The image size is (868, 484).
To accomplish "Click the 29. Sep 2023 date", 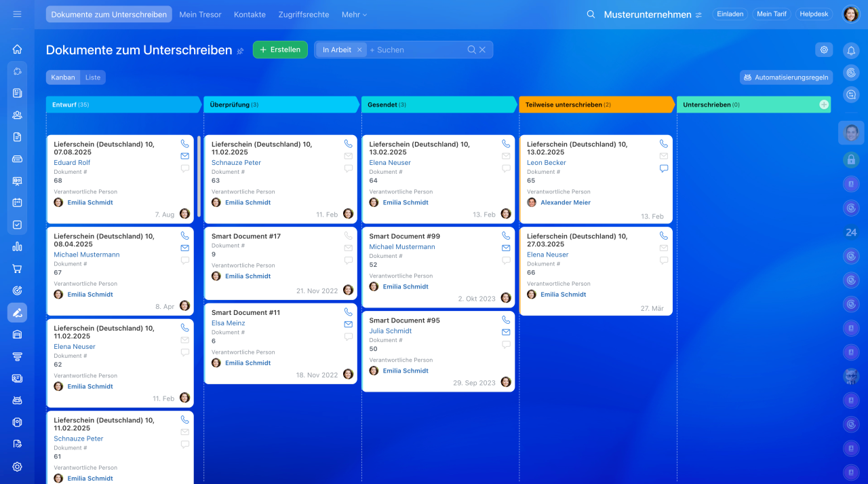I will pyautogui.click(x=474, y=383).
